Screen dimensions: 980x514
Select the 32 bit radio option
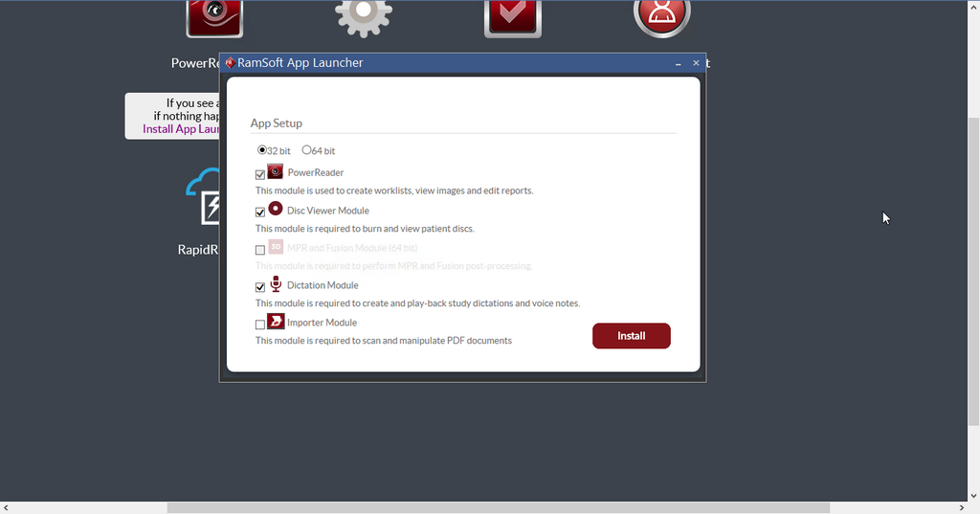point(262,150)
